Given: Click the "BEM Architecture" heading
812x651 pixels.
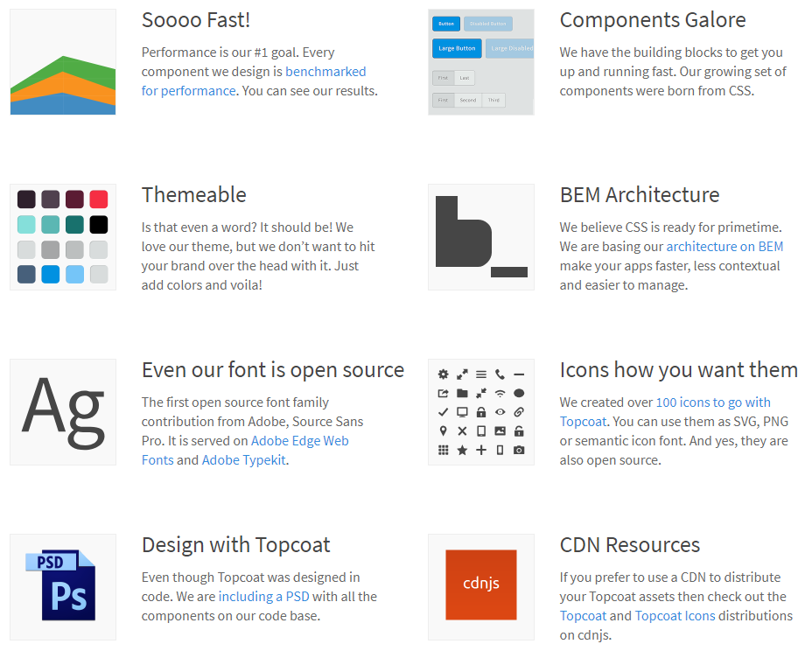Looking at the screenshot, I should coord(640,195).
